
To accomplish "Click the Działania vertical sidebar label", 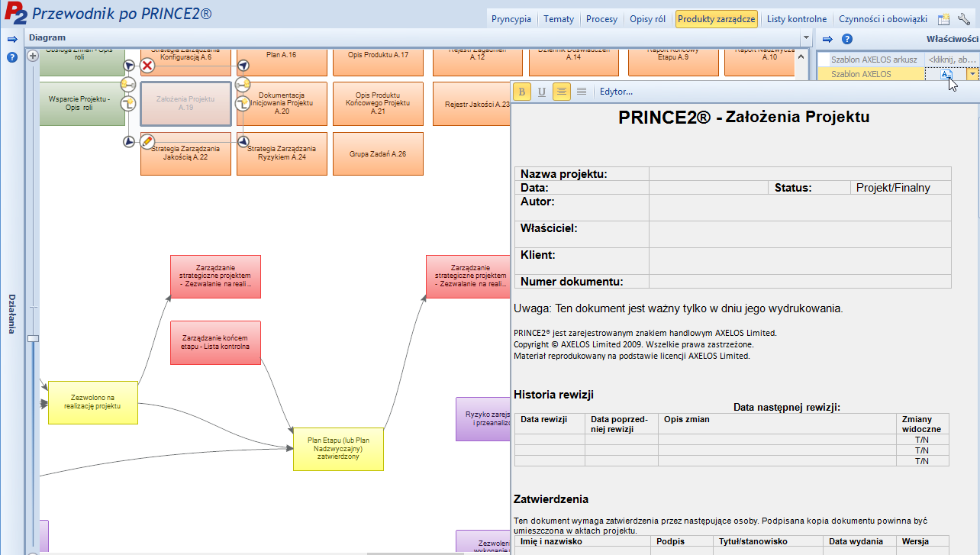I will (x=11, y=314).
